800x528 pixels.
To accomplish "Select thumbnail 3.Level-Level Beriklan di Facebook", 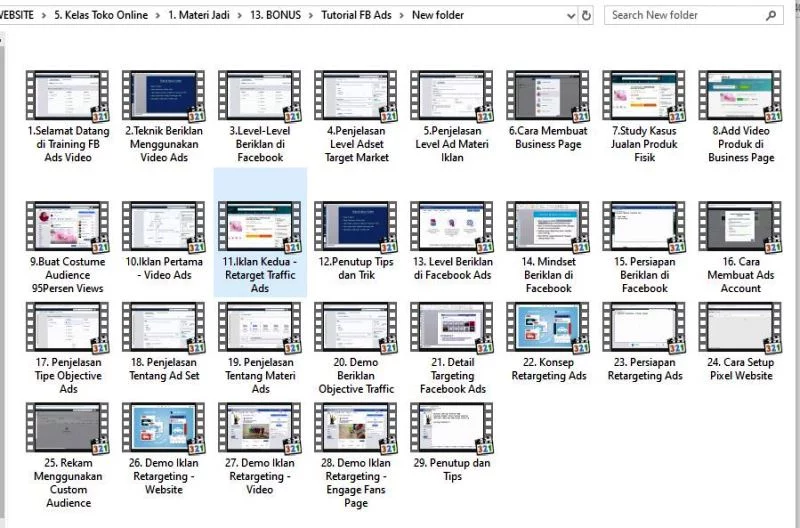I will pos(260,97).
